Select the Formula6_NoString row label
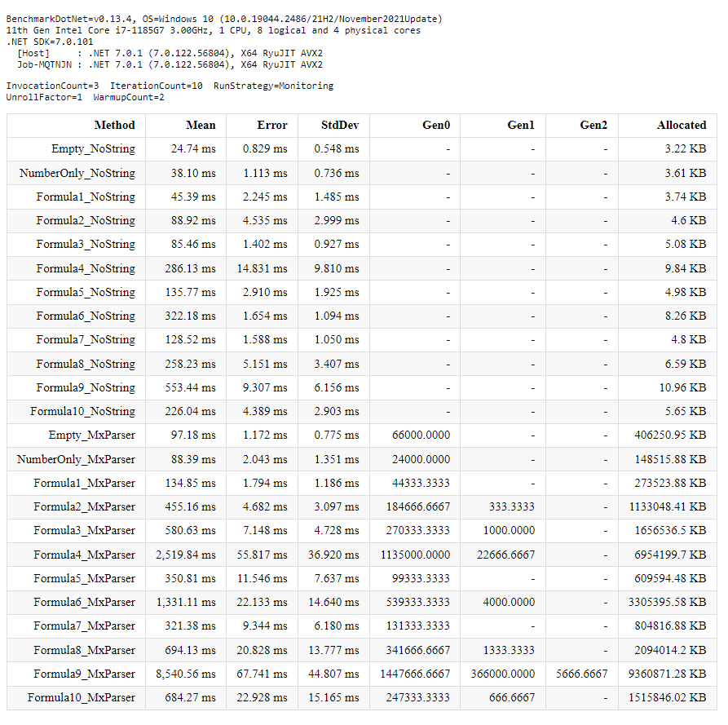This screenshot has height=725, width=728. coord(86,316)
